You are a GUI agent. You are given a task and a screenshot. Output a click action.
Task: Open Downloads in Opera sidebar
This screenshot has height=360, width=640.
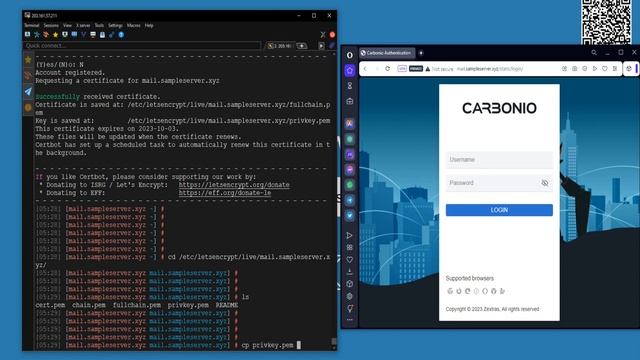point(350,271)
